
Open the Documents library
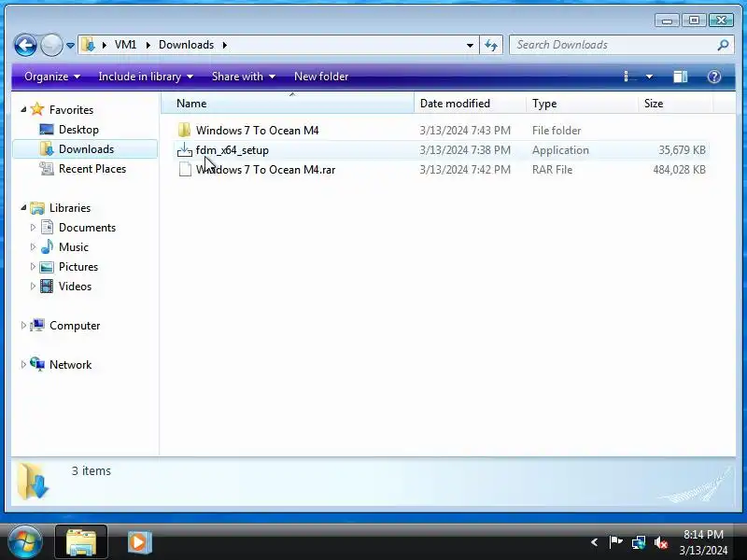coord(87,227)
